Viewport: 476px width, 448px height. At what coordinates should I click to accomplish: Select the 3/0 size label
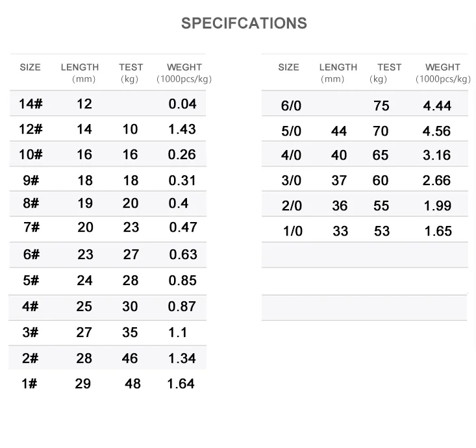pyautogui.click(x=291, y=181)
